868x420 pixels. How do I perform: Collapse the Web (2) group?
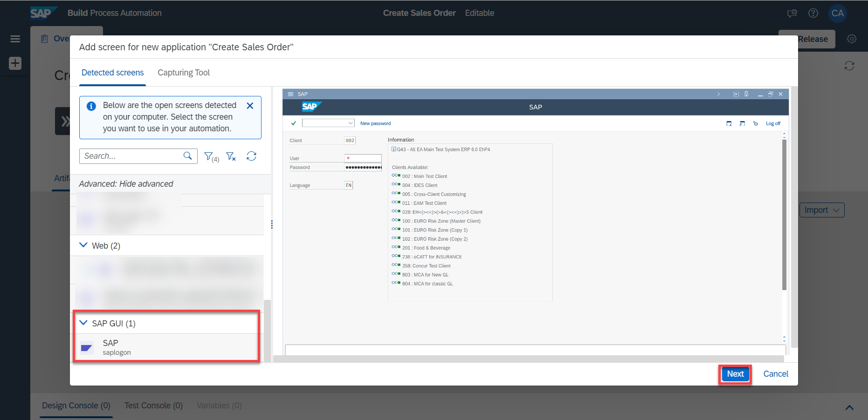point(83,245)
